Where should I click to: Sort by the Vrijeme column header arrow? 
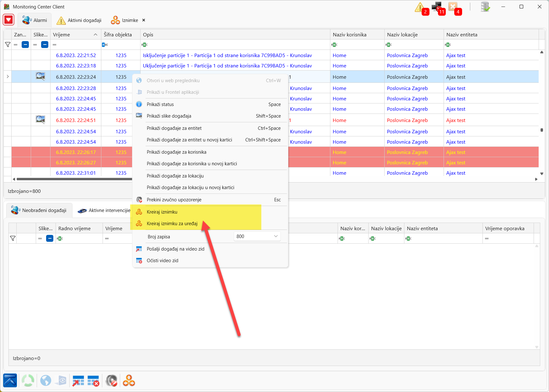pos(95,35)
